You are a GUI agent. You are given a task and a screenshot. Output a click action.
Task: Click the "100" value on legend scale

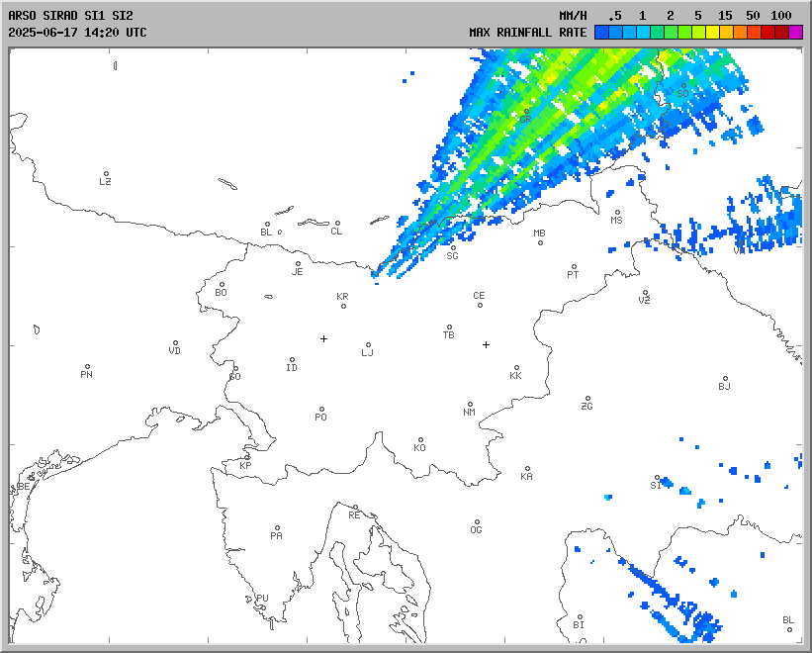click(x=781, y=16)
